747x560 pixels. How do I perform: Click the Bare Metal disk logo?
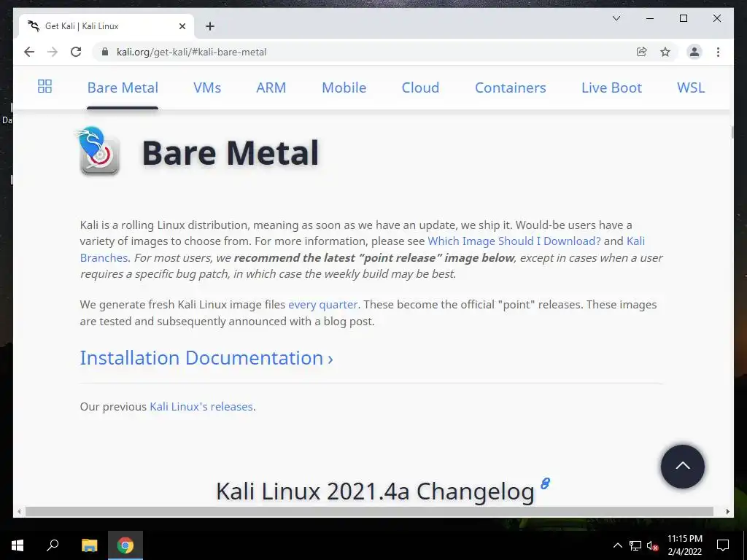click(x=98, y=151)
